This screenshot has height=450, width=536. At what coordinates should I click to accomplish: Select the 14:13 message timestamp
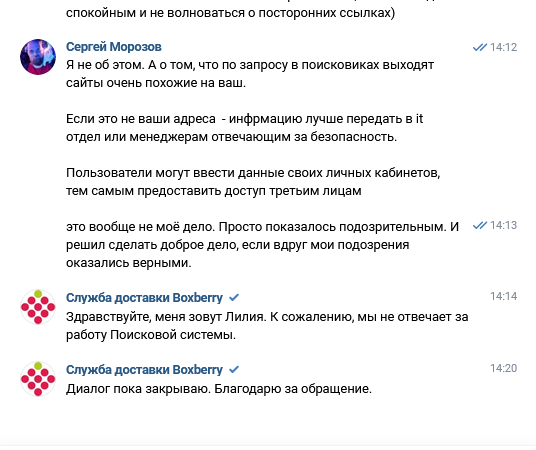tap(504, 225)
